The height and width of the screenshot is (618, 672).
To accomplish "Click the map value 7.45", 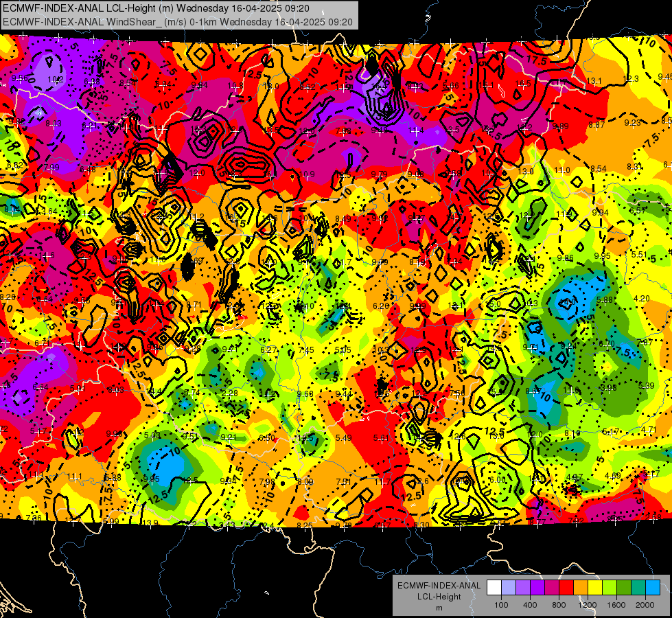I will (306, 350).
